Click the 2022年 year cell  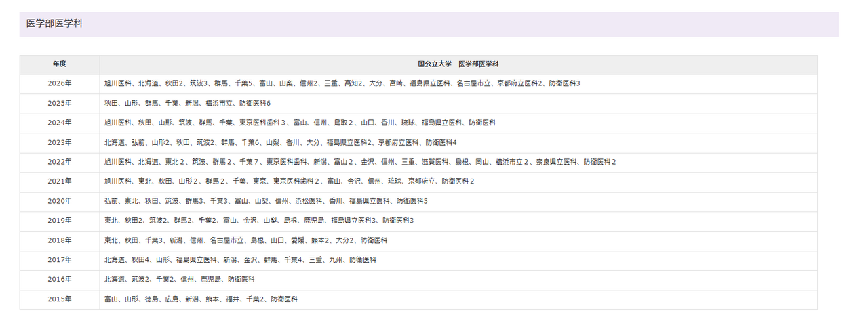pos(60,162)
